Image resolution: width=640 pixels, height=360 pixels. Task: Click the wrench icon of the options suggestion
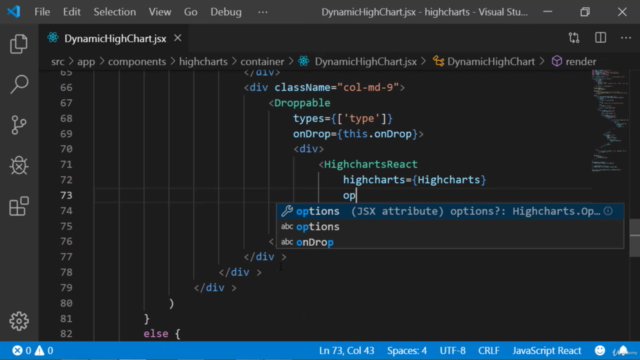click(x=287, y=211)
